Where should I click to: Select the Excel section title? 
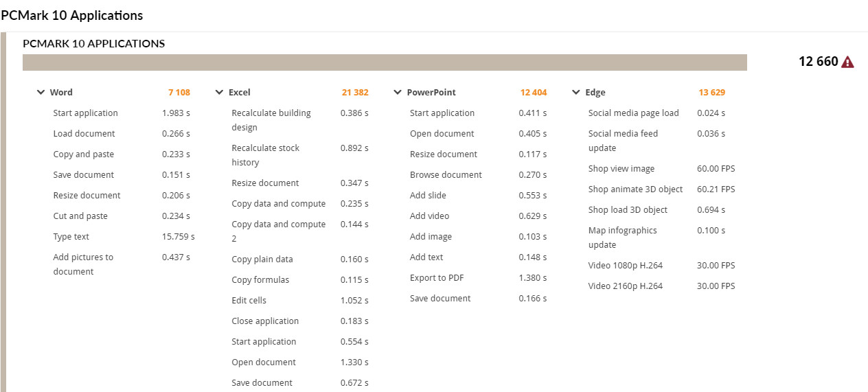240,92
